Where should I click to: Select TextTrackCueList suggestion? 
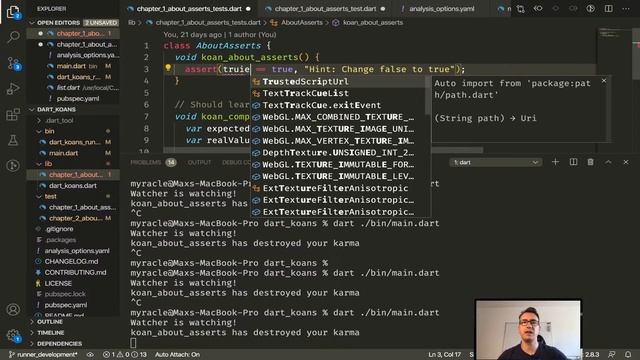[339, 93]
